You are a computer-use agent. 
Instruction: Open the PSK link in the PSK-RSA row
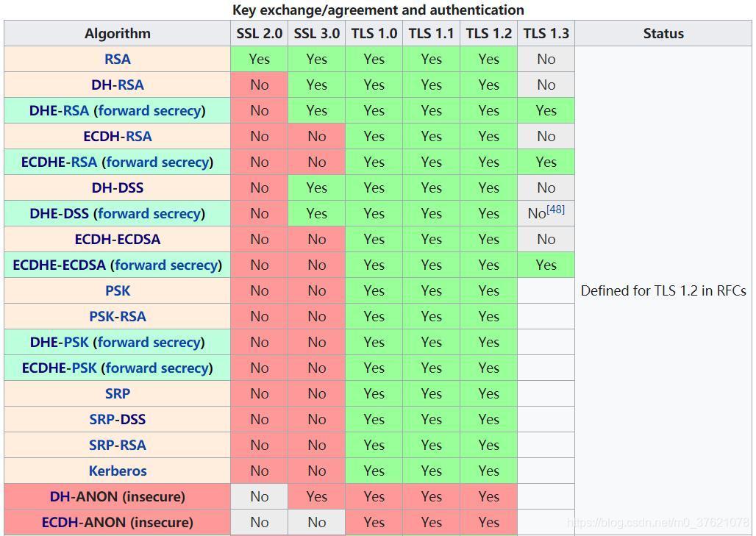pyautogui.click(x=101, y=317)
